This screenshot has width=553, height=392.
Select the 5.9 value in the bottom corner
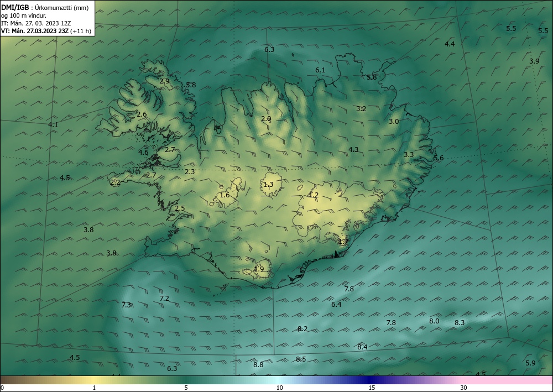tap(530, 363)
